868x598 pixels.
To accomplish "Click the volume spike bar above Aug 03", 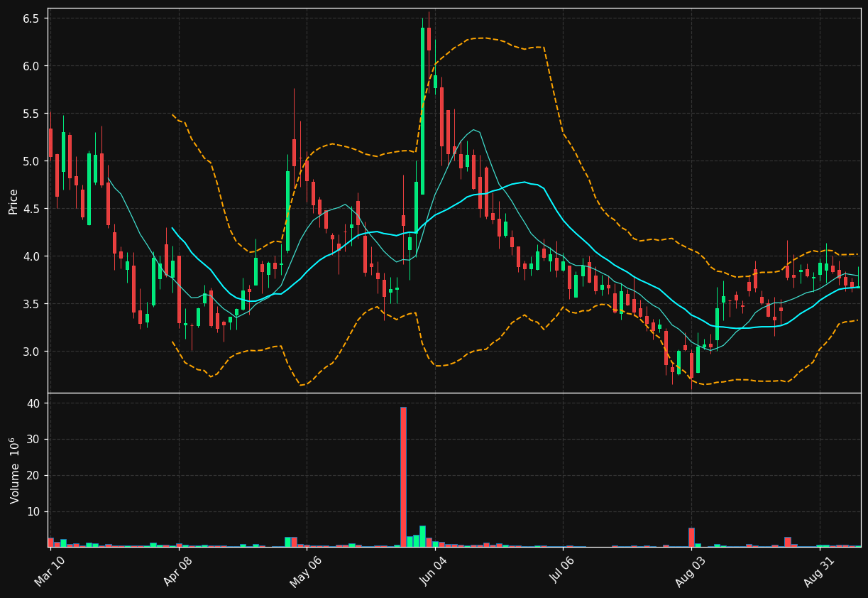I will tap(691, 537).
